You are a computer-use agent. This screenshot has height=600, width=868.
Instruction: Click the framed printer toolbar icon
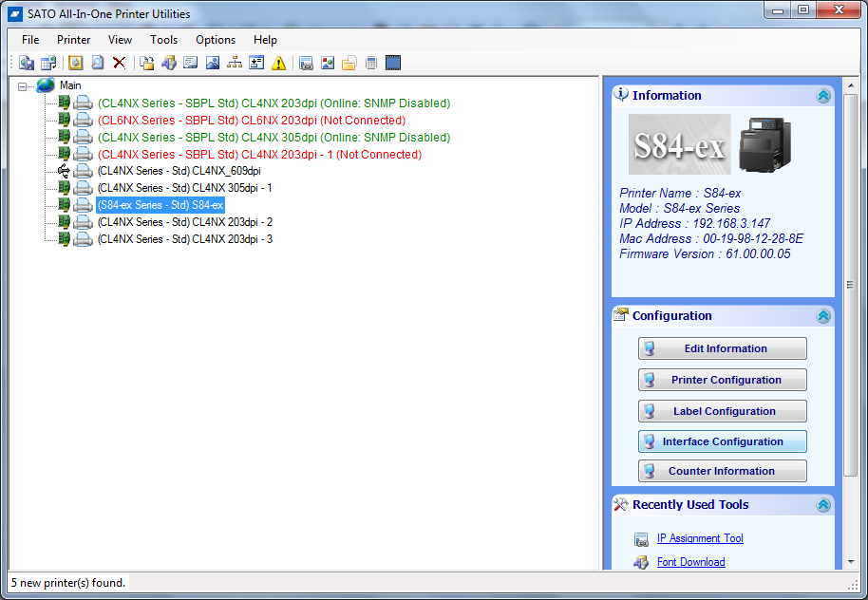pyautogui.click(x=76, y=63)
